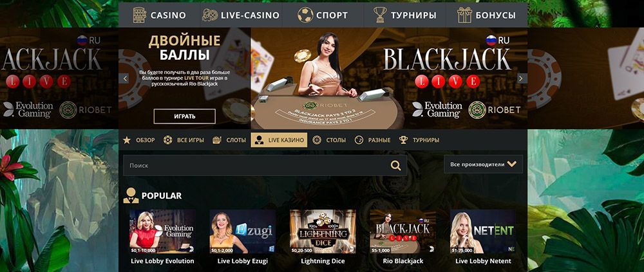This screenshot has width=644, height=272.
Task: Click the Столы roulette wheel icon
Action: (317, 140)
